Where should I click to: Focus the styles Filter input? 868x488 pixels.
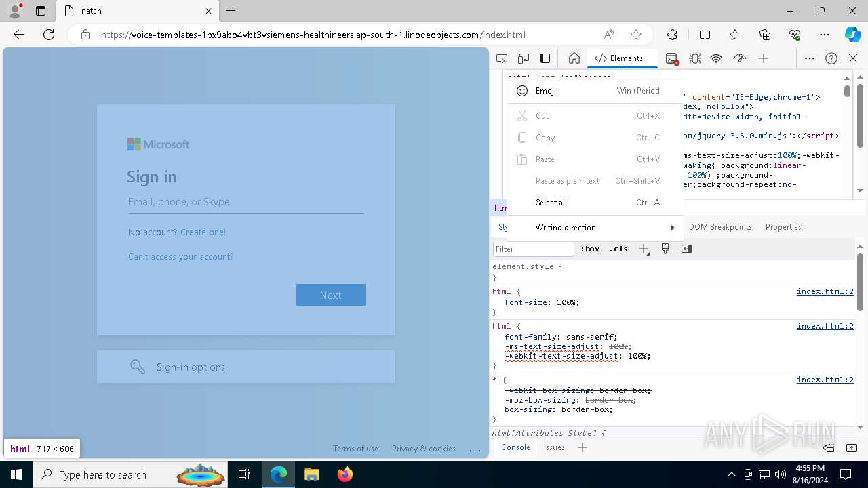[x=534, y=249]
